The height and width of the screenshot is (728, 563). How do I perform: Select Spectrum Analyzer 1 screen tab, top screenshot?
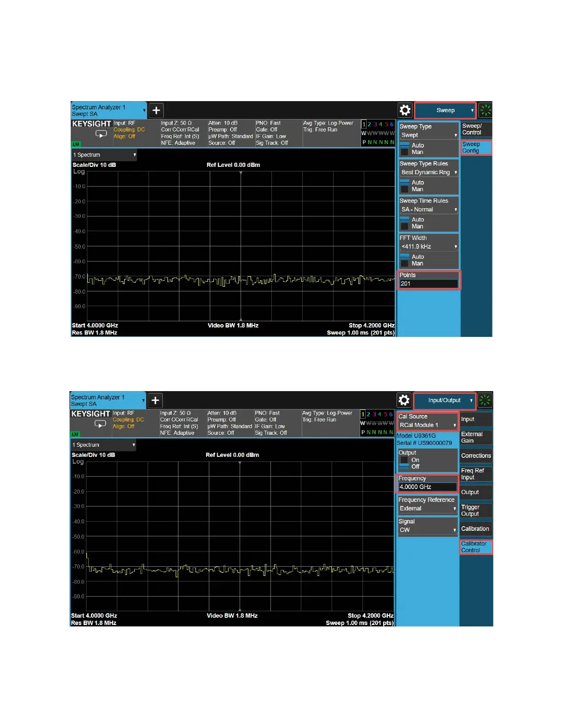point(109,110)
